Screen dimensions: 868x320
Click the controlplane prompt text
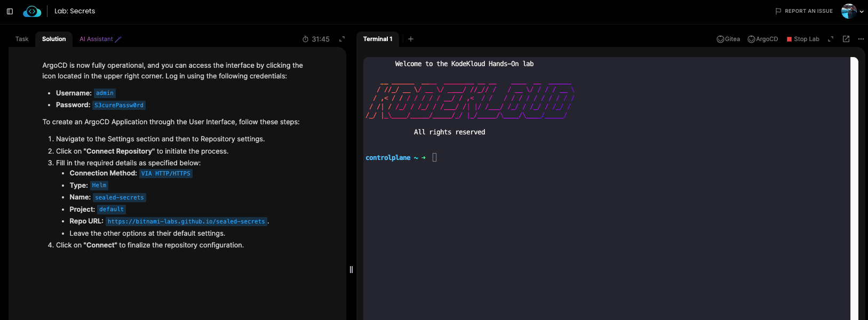(388, 158)
